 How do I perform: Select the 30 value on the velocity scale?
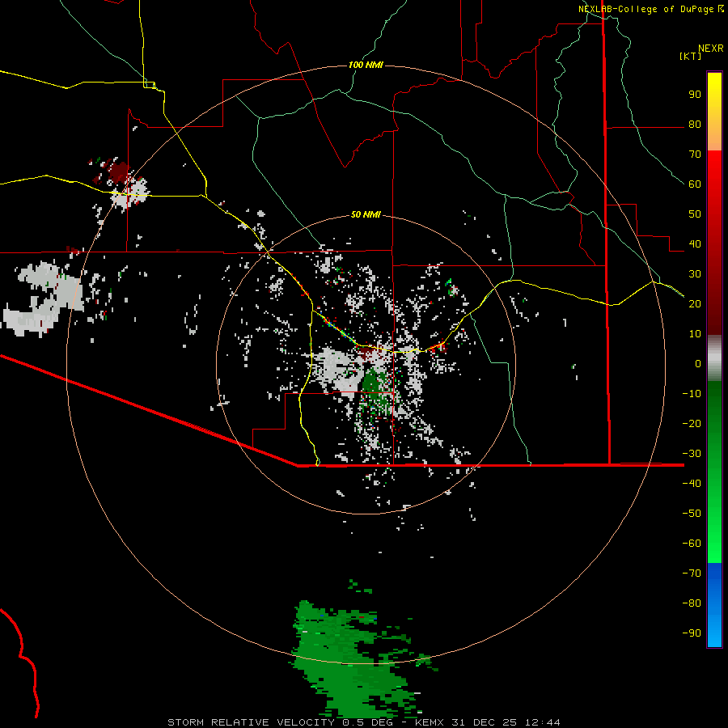point(695,274)
